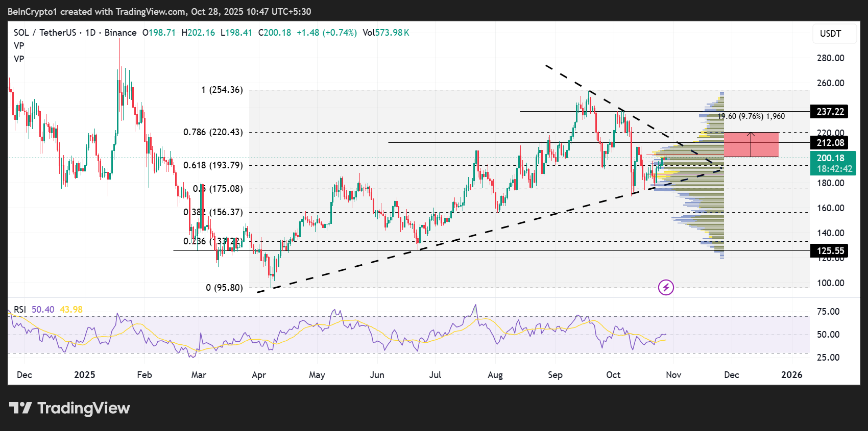
Task: Click the 0.786 (220.43) Fibonacci level label
Action: (x=213, y=132)
